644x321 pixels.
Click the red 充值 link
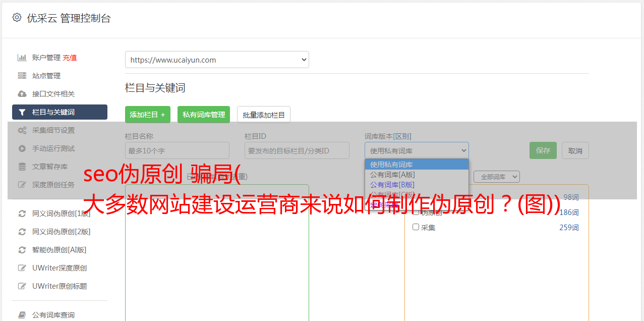pos(70,58)
